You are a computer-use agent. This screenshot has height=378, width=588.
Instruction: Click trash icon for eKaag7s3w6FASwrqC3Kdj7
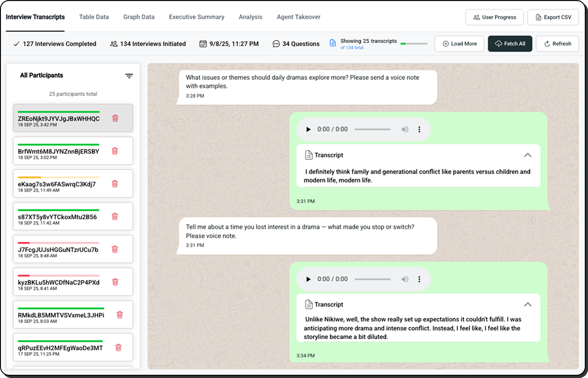point(115,184)
